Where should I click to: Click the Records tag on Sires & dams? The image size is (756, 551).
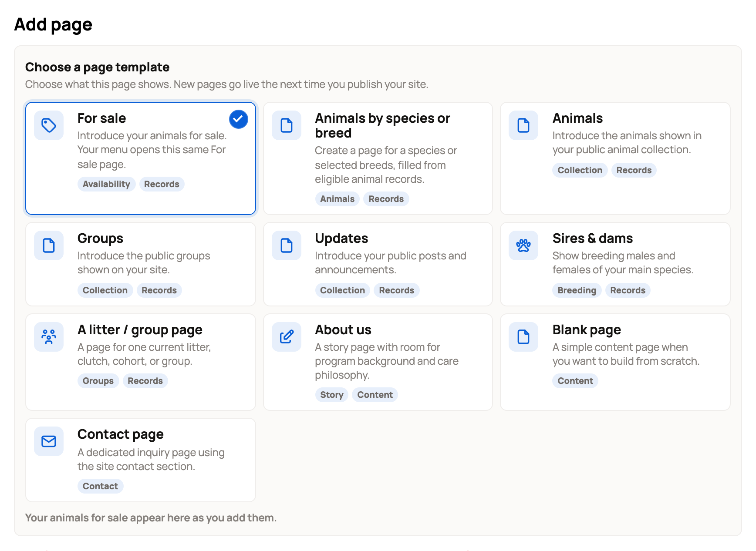628,290
